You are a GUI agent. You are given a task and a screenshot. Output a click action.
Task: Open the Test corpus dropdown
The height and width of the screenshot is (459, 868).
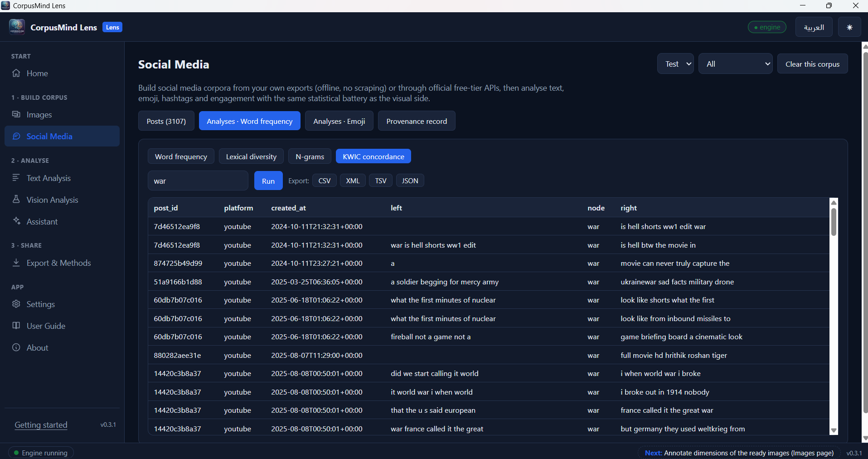click(x=675, y=64)
